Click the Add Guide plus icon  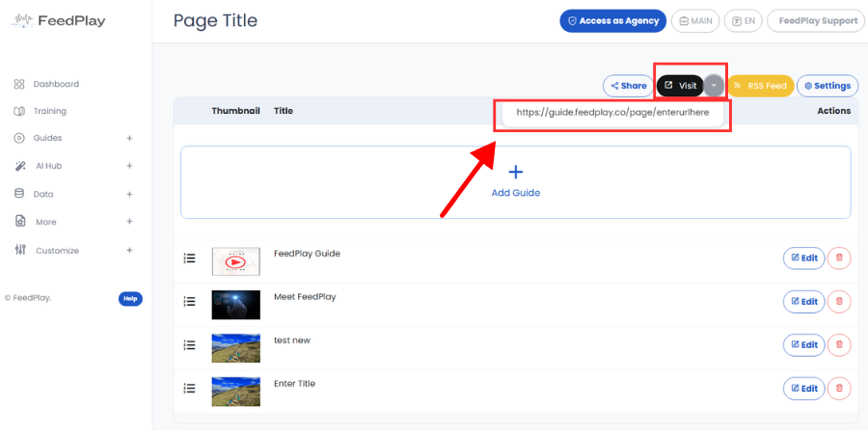[x=515, y=173]
